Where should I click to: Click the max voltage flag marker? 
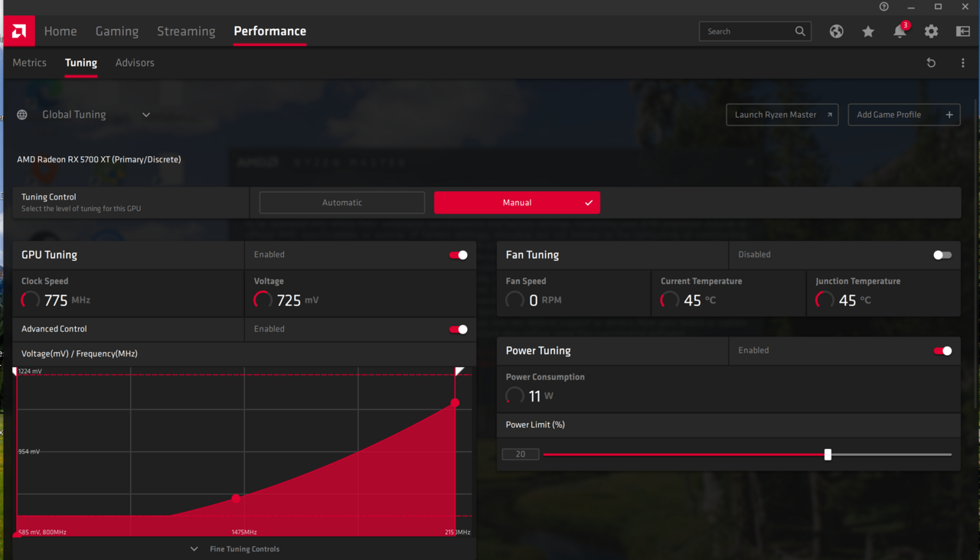(x=459, y=372)
